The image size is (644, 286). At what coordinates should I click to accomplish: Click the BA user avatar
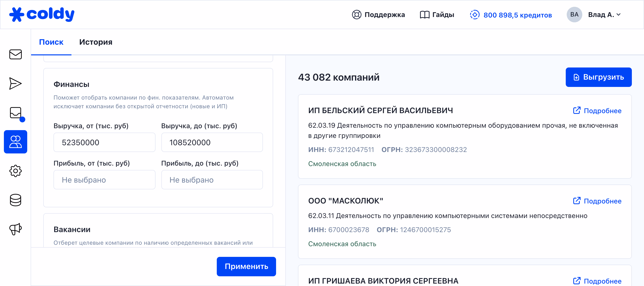(x=574, y=15)
